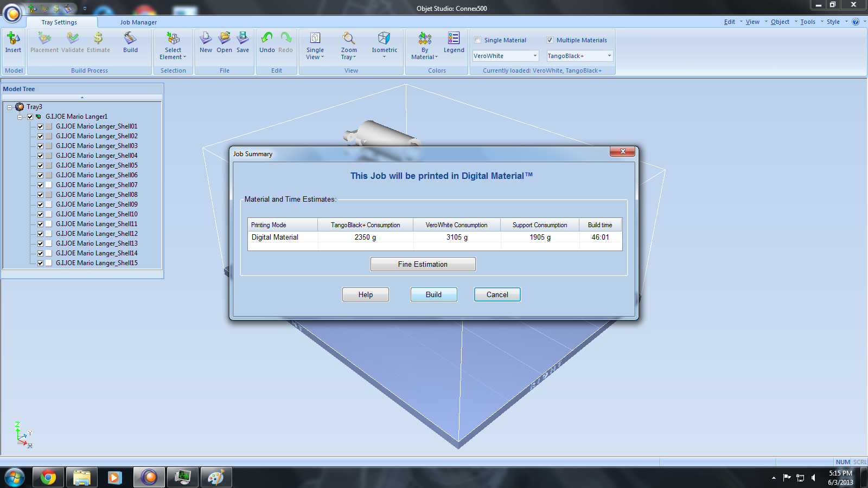Uncheck G.I.JOE Mario Langer1 checkbox
The height and width of the screenshot is (488, 868).
point(30,117)
